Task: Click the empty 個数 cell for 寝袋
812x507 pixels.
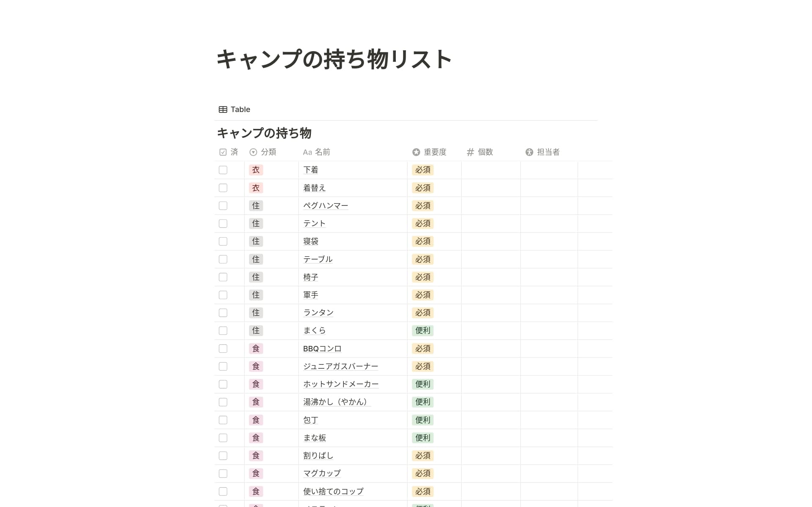Action: click(x=491, y=241)
